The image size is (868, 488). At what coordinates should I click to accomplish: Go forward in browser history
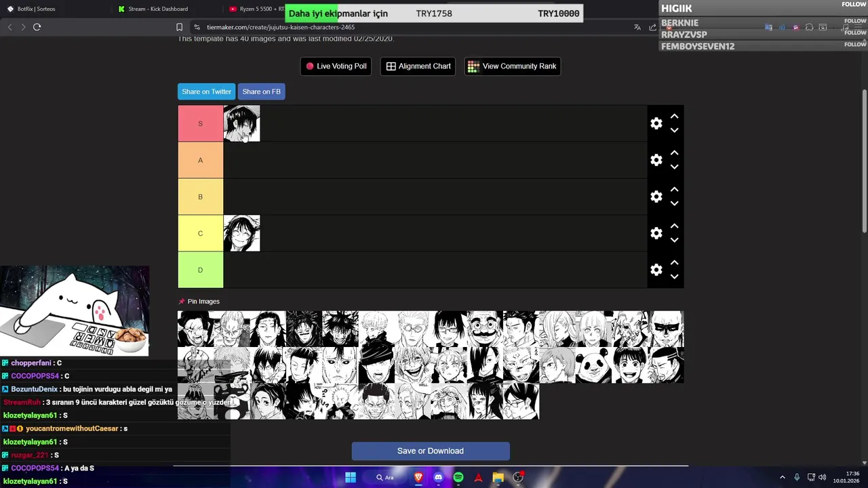tap(23, 27)
